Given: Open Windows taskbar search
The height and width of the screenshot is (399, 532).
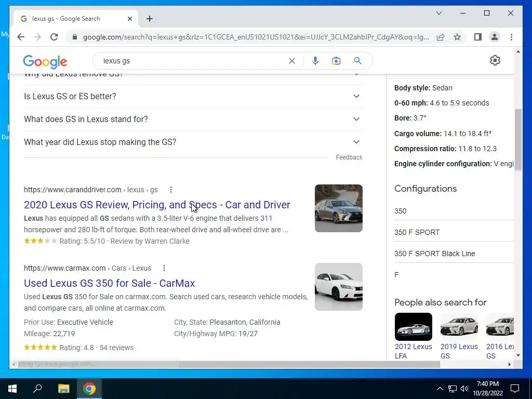Looking at the screenshot, I should click(x=37, y=389).
